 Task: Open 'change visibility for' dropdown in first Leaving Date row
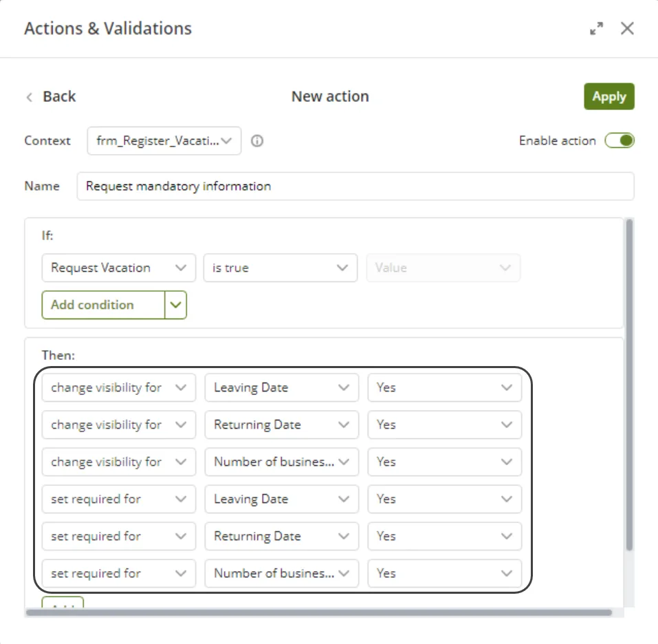[119, 387]
